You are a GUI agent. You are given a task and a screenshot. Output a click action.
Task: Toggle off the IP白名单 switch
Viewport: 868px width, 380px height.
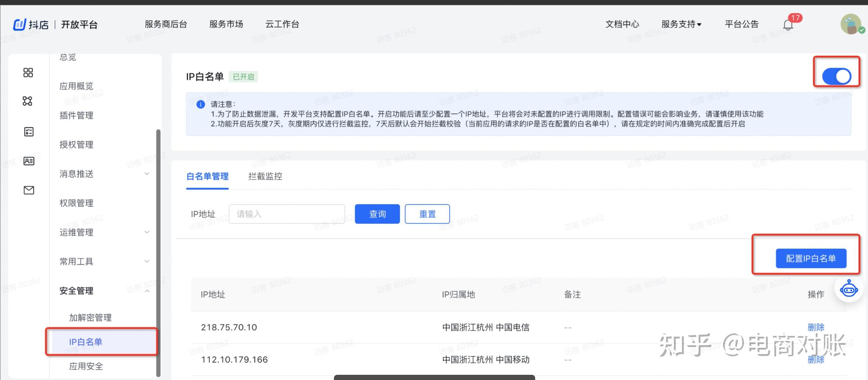836,76
